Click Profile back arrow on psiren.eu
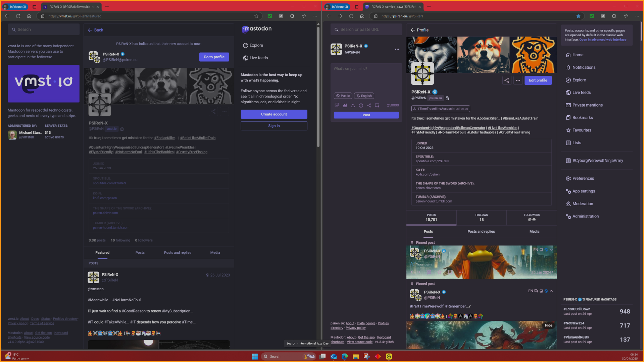This screenshot has width=644, height=362. pos(413,30)
